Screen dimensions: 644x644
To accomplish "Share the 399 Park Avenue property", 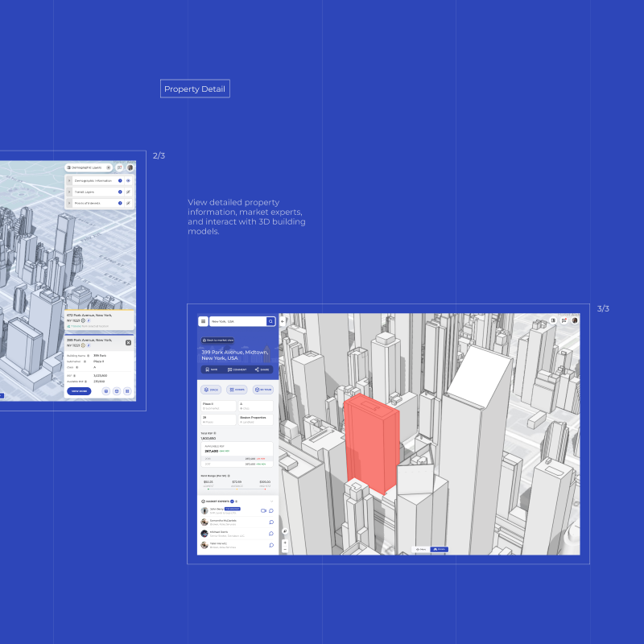I will click(x=262, y=369).
